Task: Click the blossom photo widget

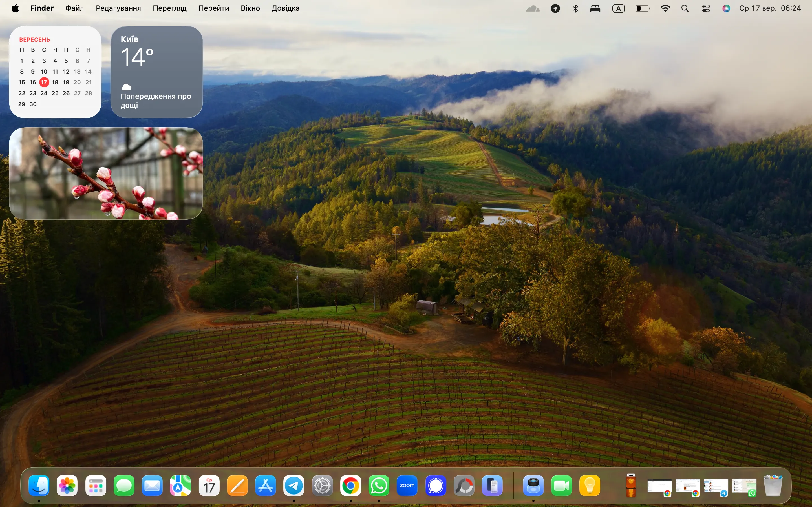Action: 106,173
